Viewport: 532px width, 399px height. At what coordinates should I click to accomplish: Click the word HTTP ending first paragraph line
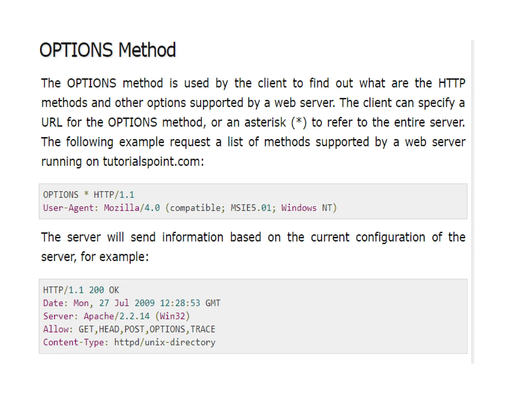click(x=451, y=83)
